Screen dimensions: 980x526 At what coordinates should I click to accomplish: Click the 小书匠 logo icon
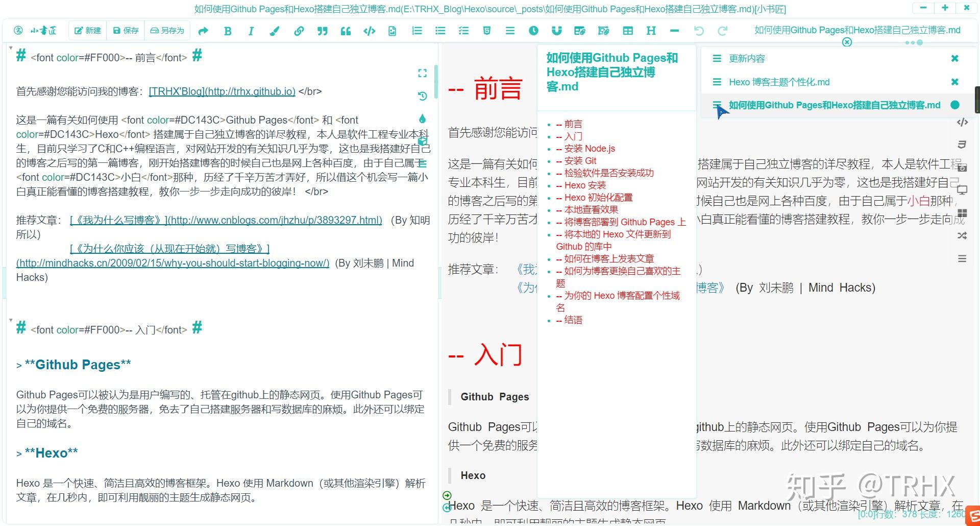pyautogui.click(x=18, y=31)
